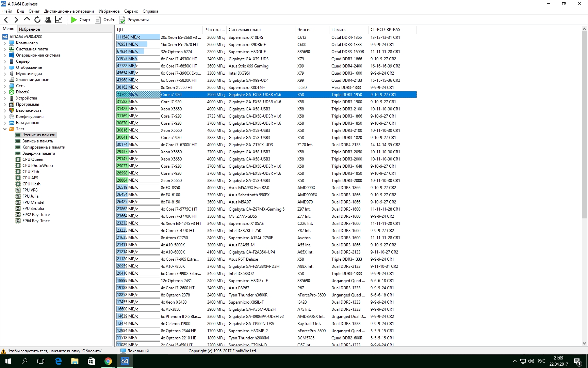Switch to the Меню tab

[x=9, y=29]
